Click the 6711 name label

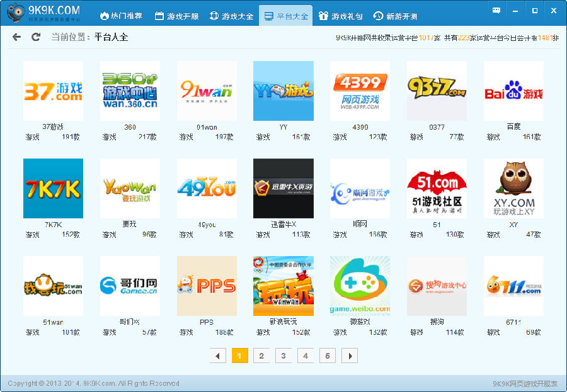point(513,322)
